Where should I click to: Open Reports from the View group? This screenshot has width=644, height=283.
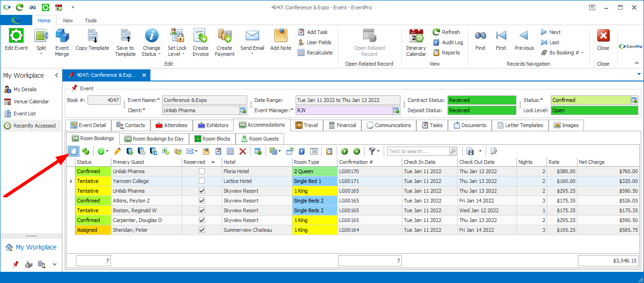447,53
